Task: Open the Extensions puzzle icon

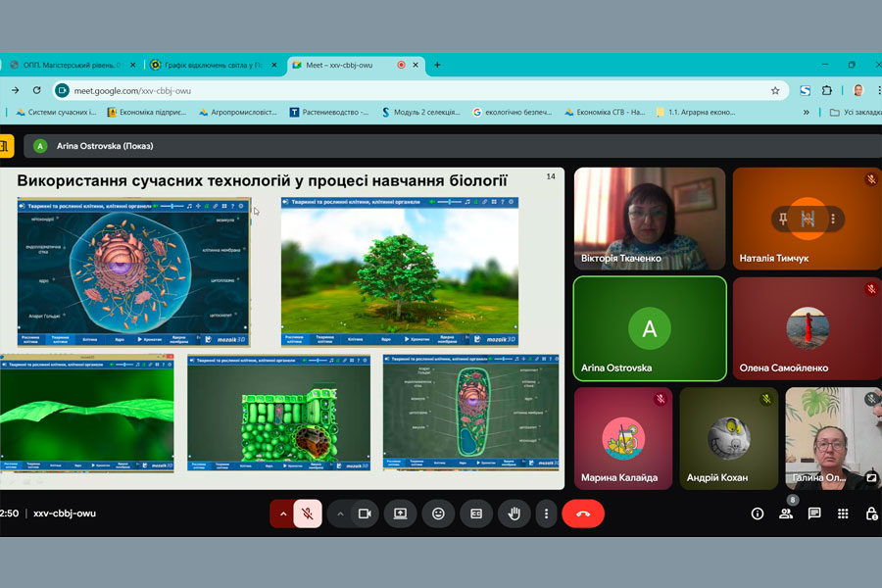Action: (827, 90)
